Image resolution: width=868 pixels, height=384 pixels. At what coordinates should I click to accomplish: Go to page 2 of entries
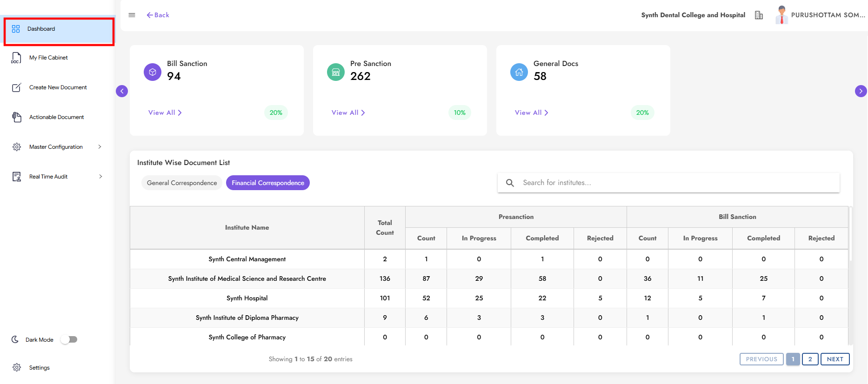point(810,359)
